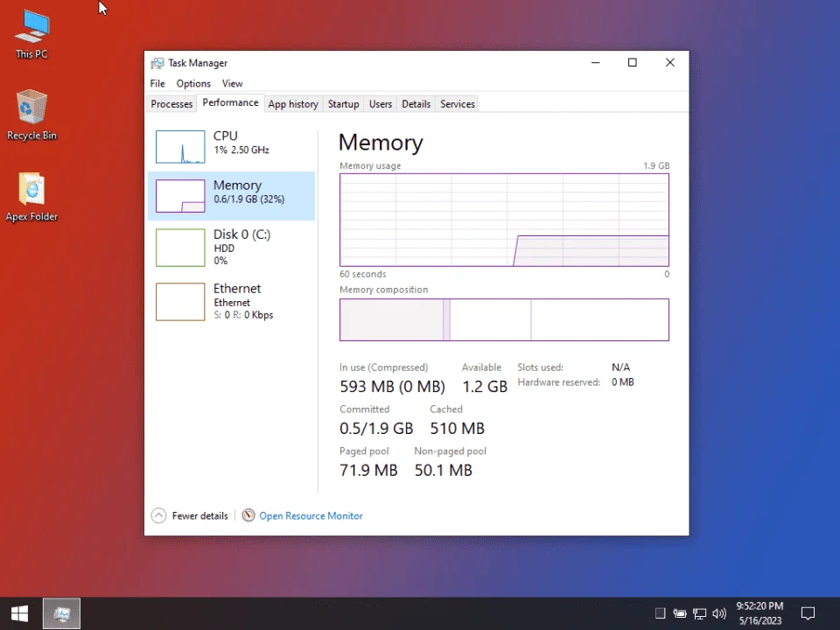Viewport: 840px width, 630px height.
Task: Click the Hardware reserved label
Action: pyautogui.click(x=558, y=382)
